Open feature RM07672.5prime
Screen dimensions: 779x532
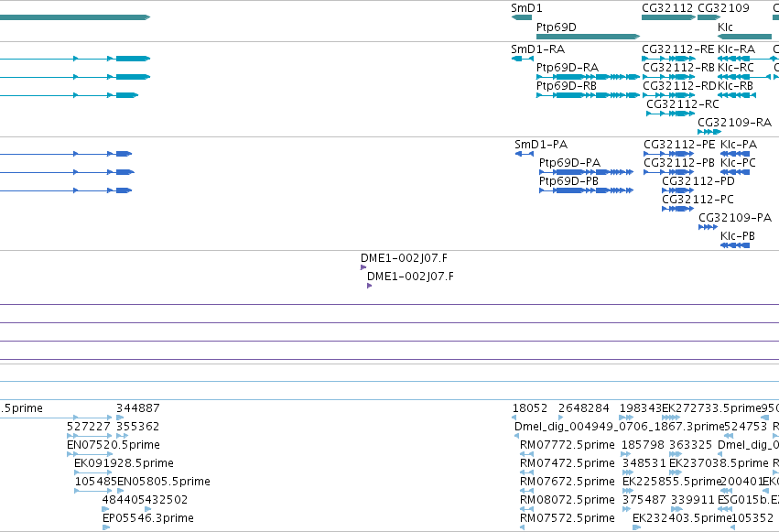526,492
